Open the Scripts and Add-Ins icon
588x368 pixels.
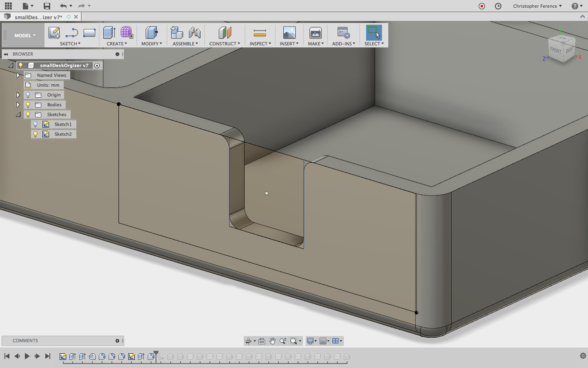[343, 33]
